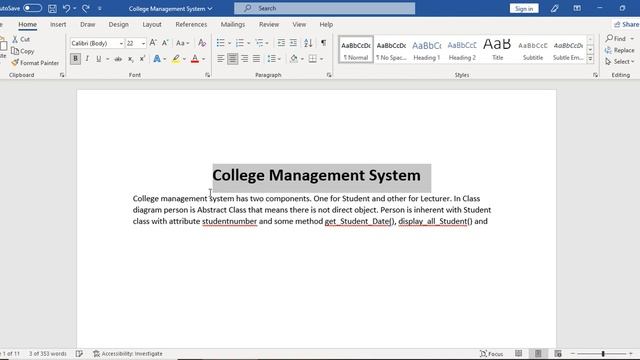Viewport: 640px width, 360px height.
Task: Click the Save icon in title bar
Action: click(x=52, y=8)
